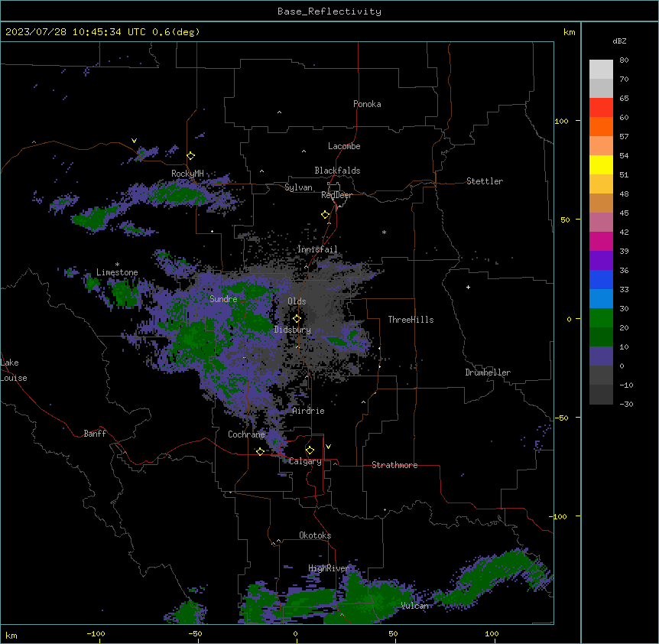Click the RockyMH label
Screen dimensions: 659x644
click(x=187, y=174)
